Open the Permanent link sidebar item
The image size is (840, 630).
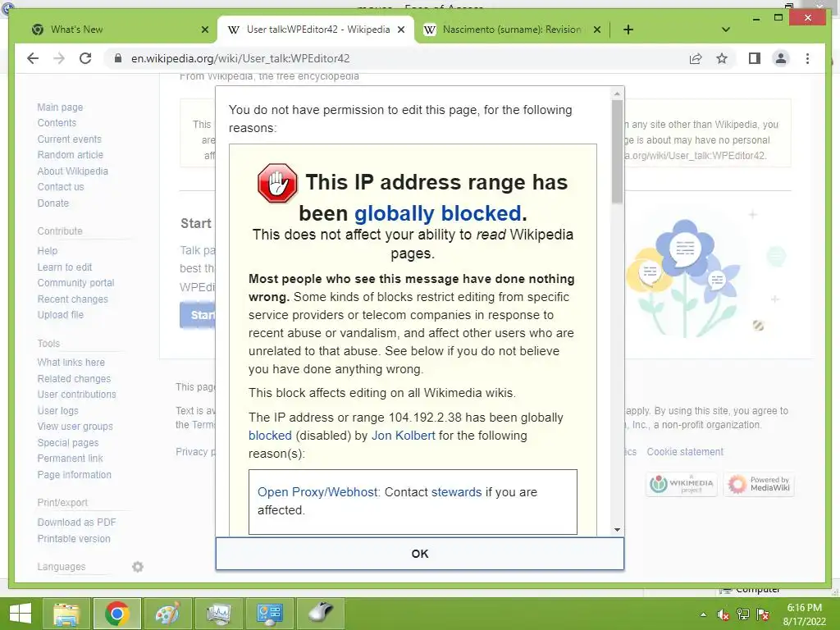[71, 458]
